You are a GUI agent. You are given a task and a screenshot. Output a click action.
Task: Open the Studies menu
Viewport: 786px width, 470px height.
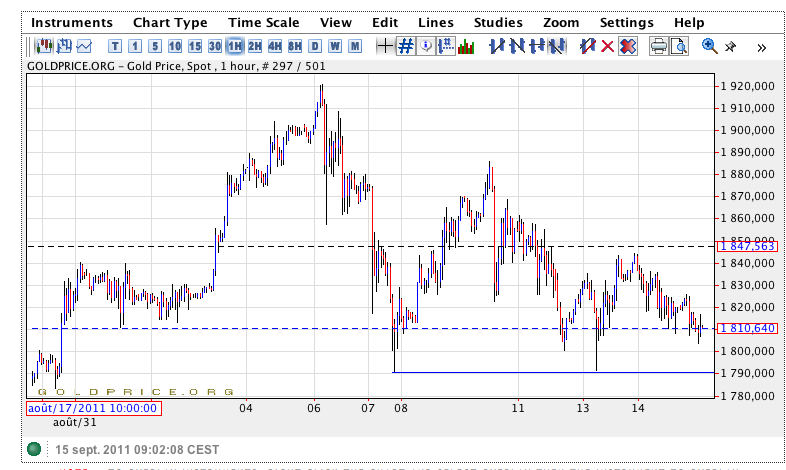point(498,22)
